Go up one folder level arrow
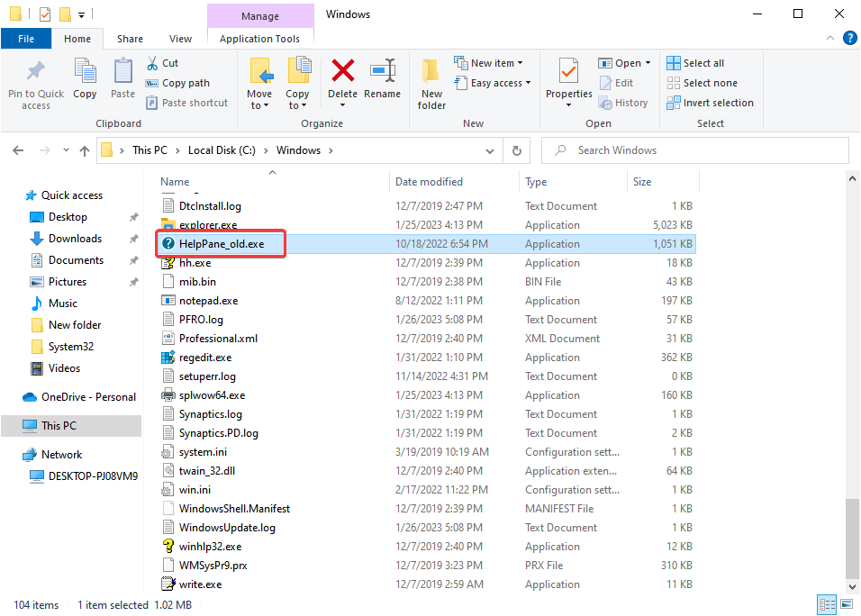 pos(84,150)
